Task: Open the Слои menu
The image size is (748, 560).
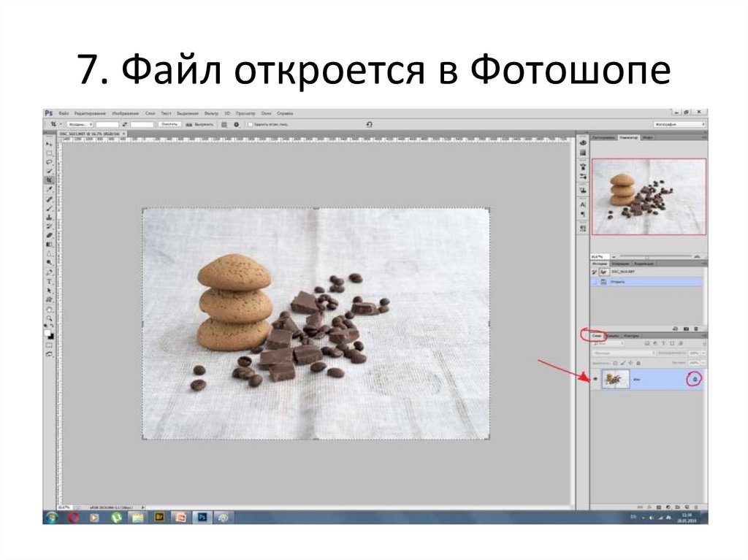Action: [150, 113]
